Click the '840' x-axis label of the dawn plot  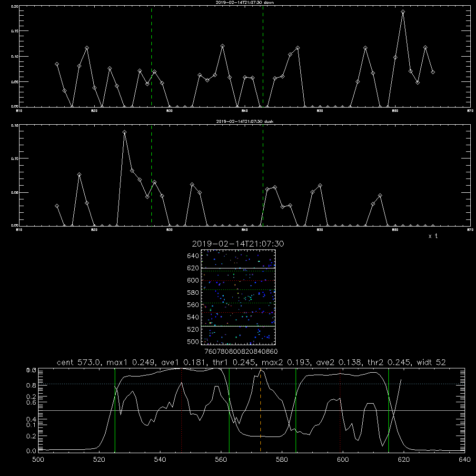(245, 111)
